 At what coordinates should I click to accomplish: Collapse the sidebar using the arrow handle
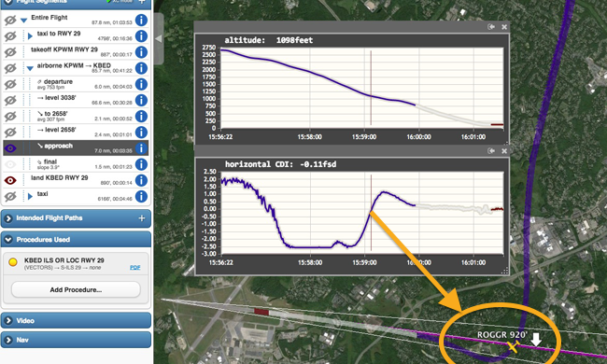point(159,38)
